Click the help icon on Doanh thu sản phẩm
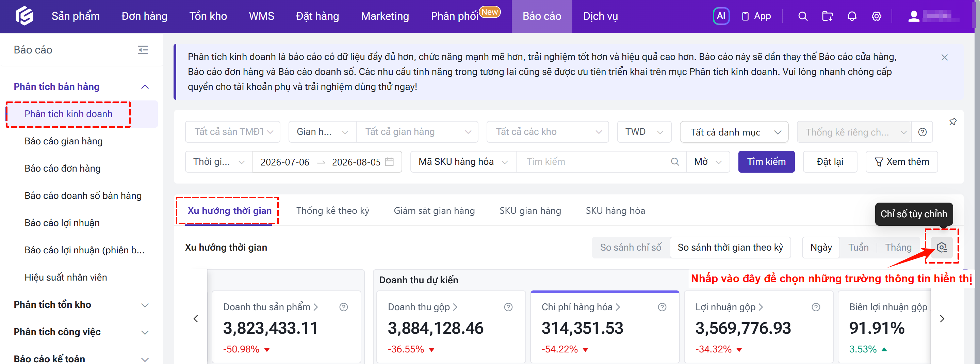 pos(344,307)
